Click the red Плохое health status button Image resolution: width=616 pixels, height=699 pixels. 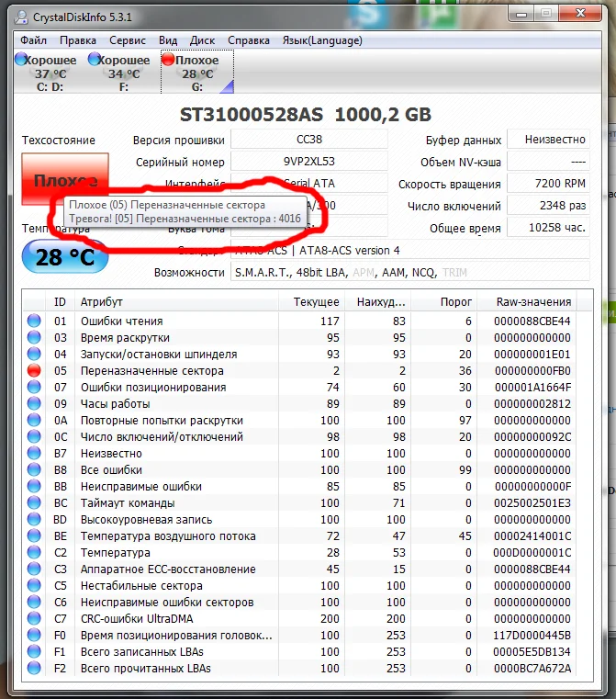pyautogui.click(x=65, y=179)
